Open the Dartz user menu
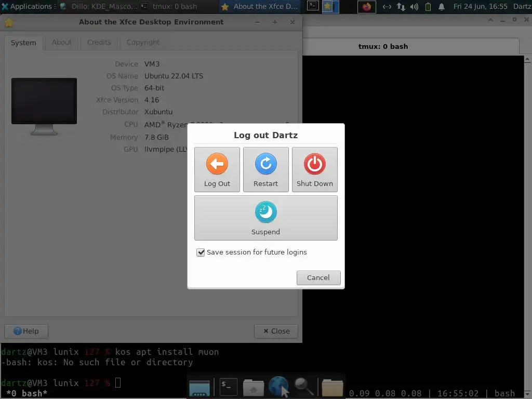This screenshot has height=399, width=532. tap(522, 6)
